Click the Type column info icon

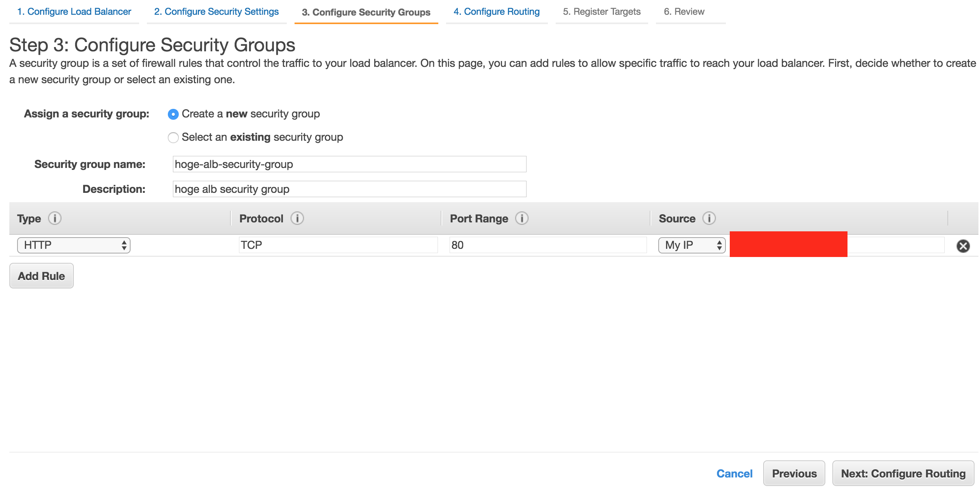(55, 219)
